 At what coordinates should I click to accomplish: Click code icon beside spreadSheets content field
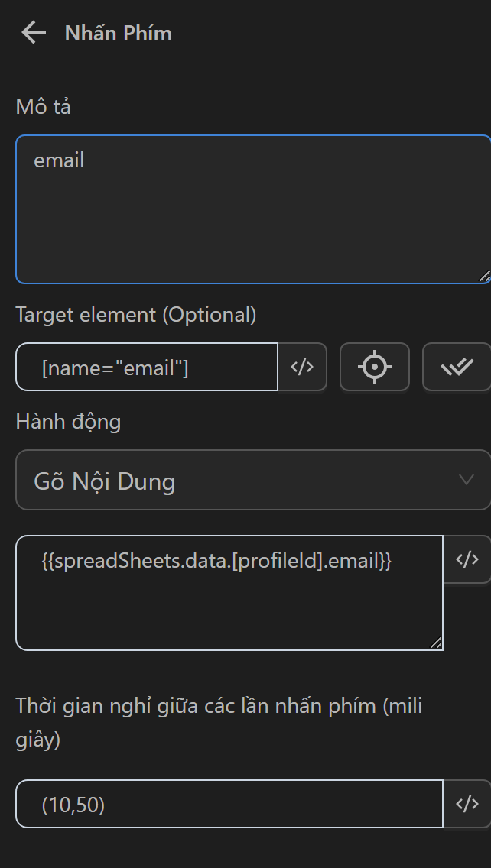(x=467, y=559)
